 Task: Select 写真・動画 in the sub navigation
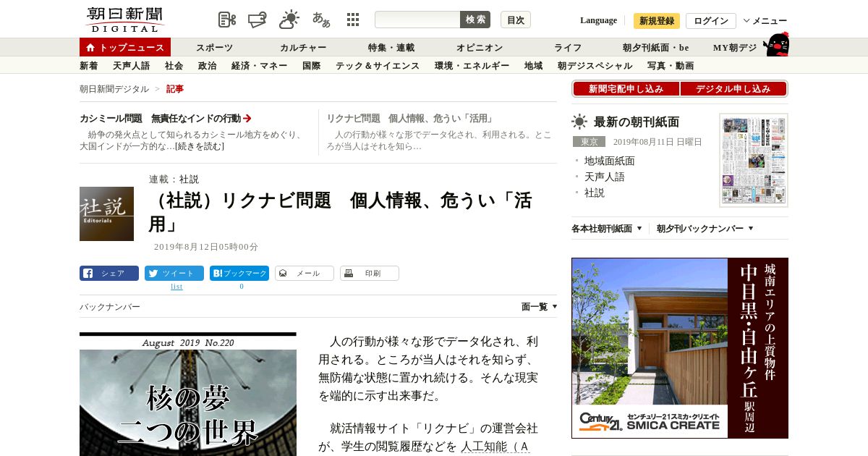[x=671, y=66]
